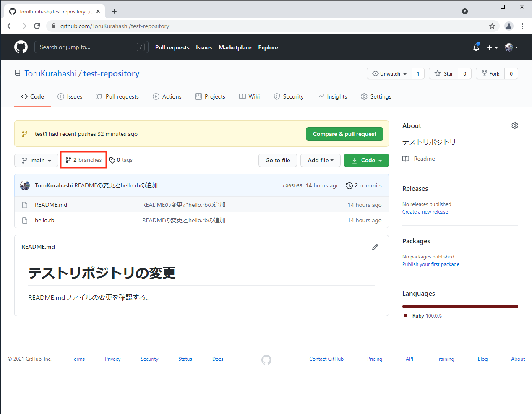Open the 0 tags link
The height and width of the screenshot is (414, 532).
click(x=121, y=160)
